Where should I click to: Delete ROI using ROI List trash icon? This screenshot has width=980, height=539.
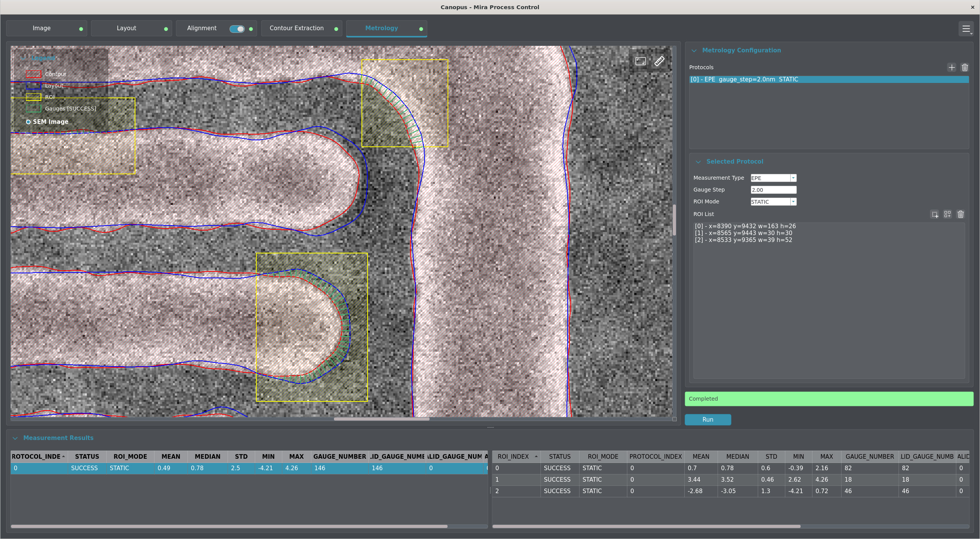[960, 214]
